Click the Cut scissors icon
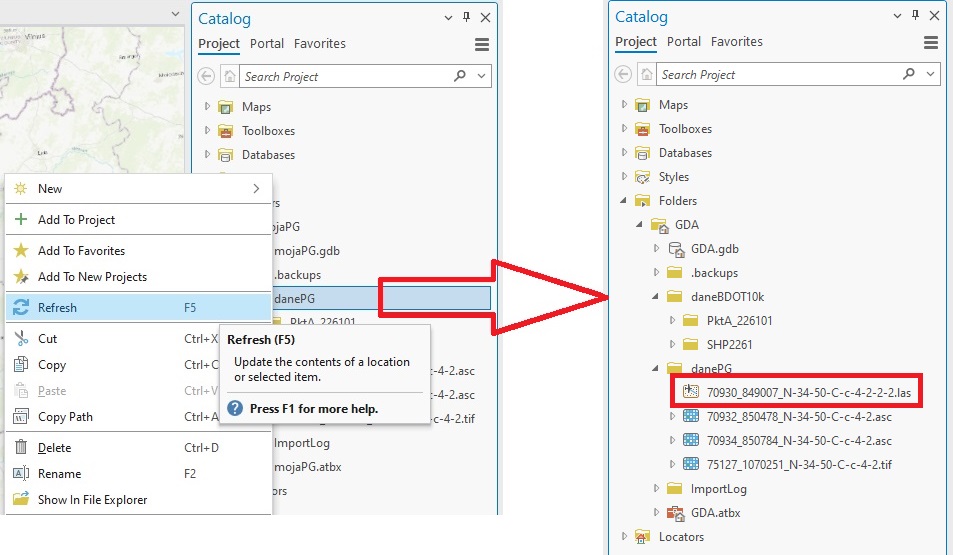 tap(21, 339)
